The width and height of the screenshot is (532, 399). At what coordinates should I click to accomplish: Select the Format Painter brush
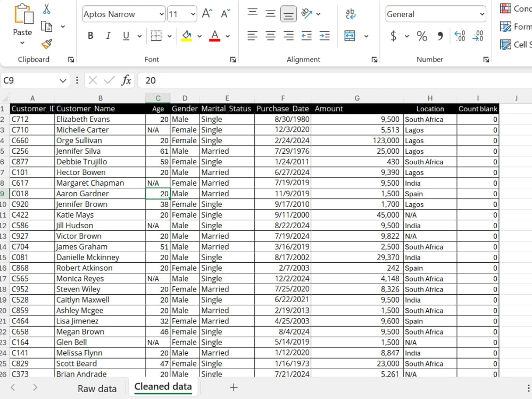tap(46, 44)
